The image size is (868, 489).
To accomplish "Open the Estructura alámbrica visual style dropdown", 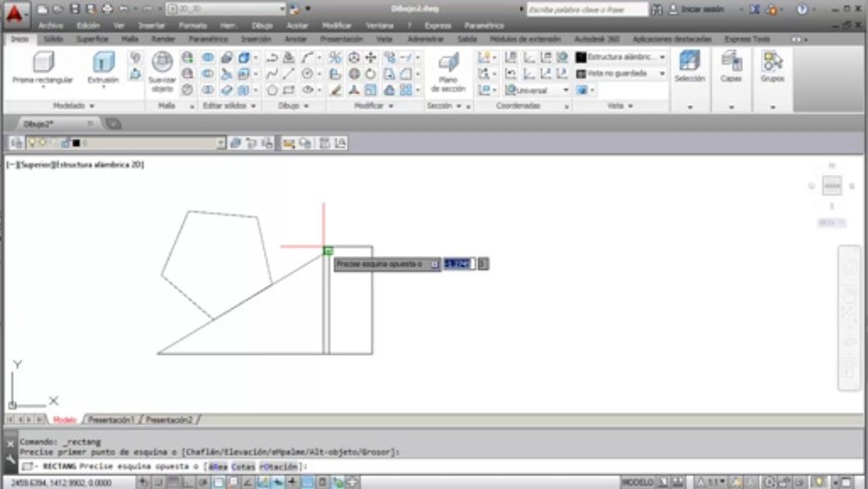I will tap(662, 57).
